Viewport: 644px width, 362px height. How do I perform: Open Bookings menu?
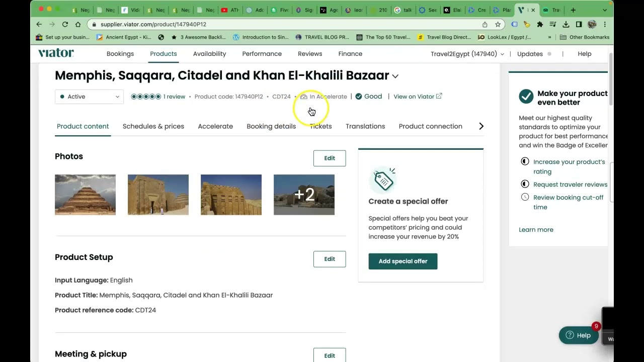coord(120,54)
